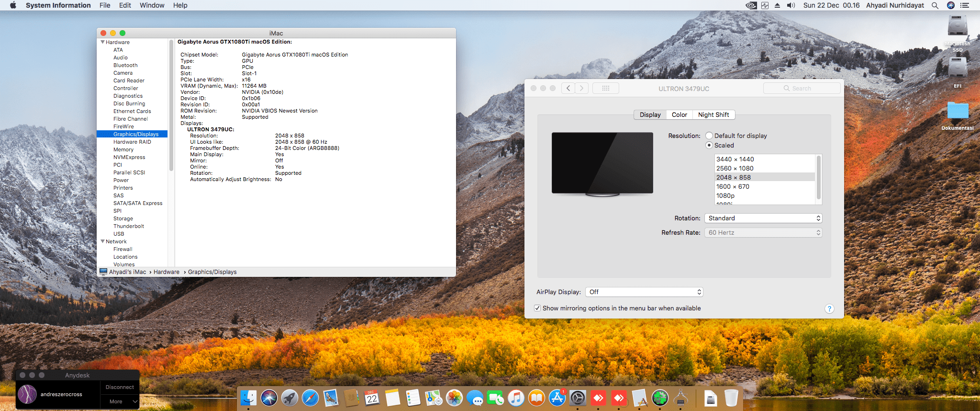Viewport: 980px width, 411px height.
Task: Open Finder from the Dock
Action: (x=248, y=398)
